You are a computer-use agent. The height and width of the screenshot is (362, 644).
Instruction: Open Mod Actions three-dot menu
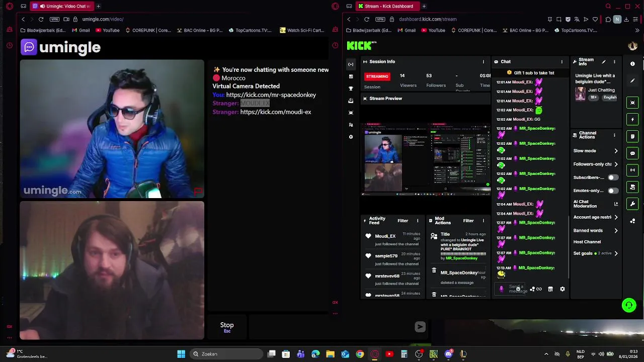click(484, 221)
